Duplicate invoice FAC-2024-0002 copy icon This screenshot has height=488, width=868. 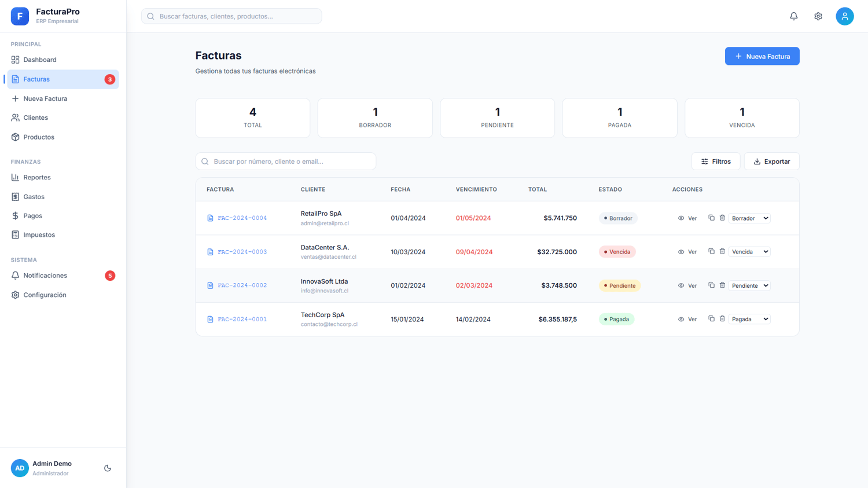711,285
